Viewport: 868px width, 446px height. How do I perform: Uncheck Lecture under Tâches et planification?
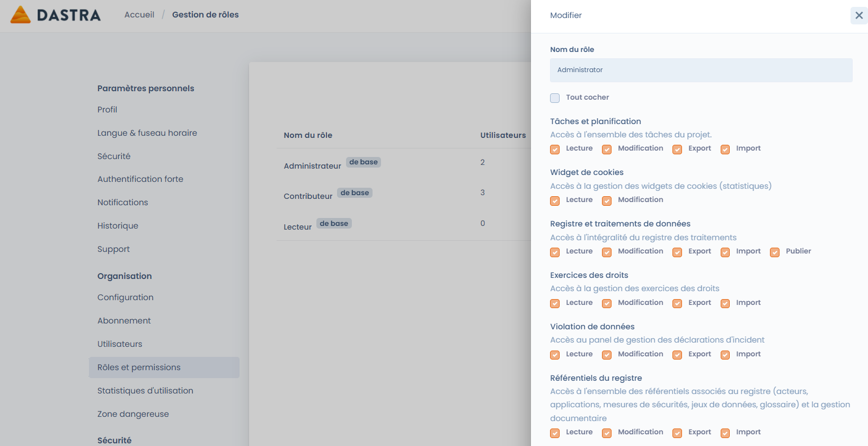555,150
